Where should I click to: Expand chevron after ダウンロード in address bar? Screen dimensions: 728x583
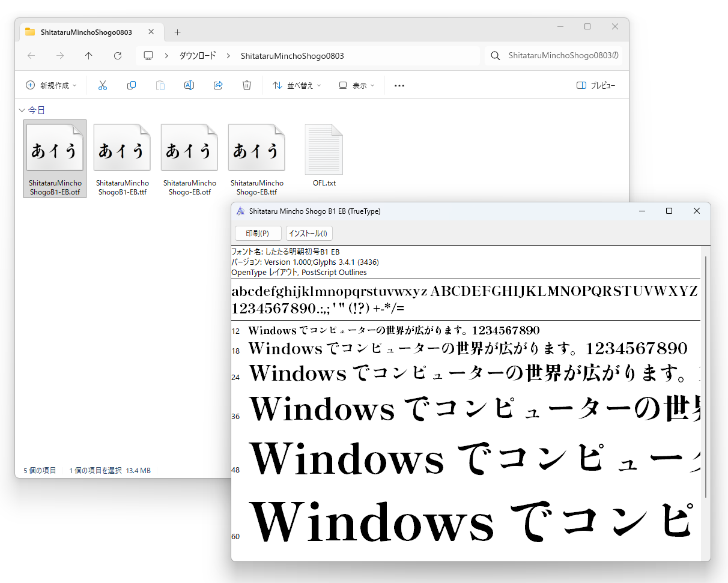pyautogui.click(x=228, y=56)
